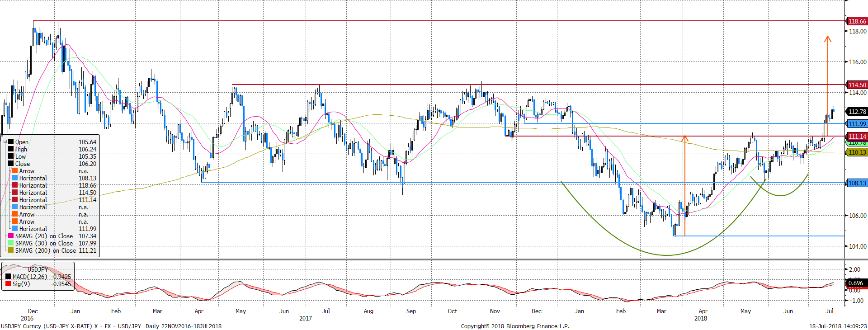Click the blue 108.13 price flag on axis
This screenshot has width=868, height=330.
[x=856, y=183]
